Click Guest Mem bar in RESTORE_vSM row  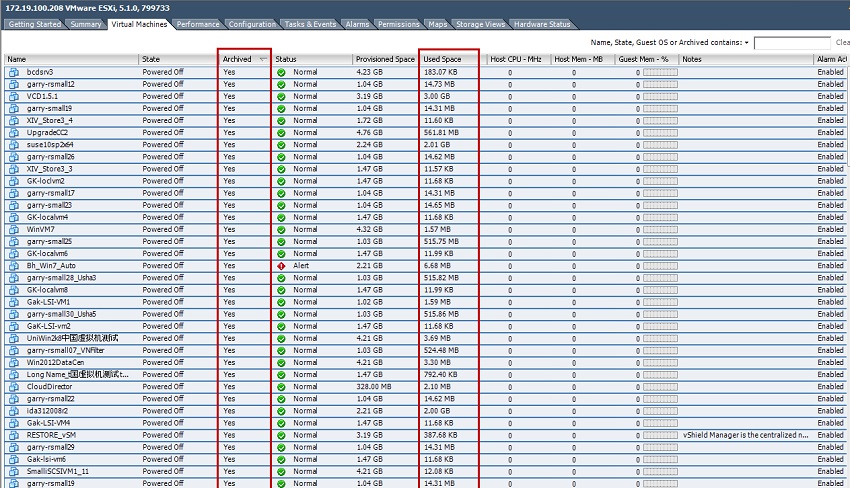[660, 435]
